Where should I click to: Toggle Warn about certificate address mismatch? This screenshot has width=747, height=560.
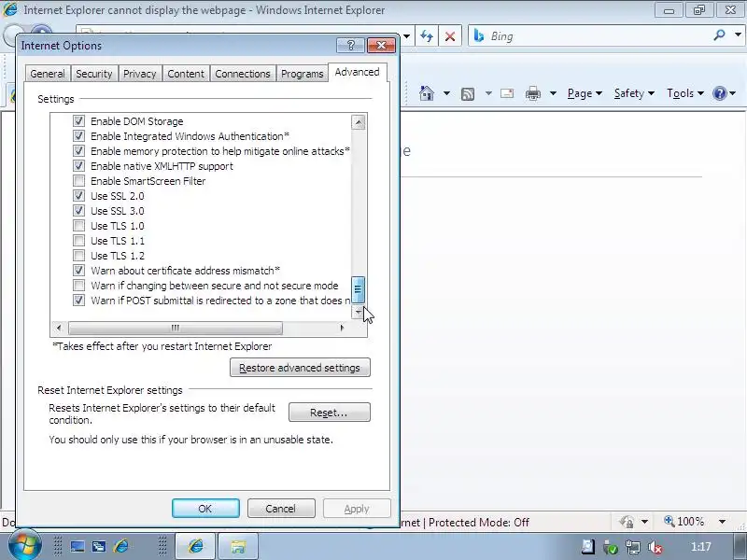point(79,271)
